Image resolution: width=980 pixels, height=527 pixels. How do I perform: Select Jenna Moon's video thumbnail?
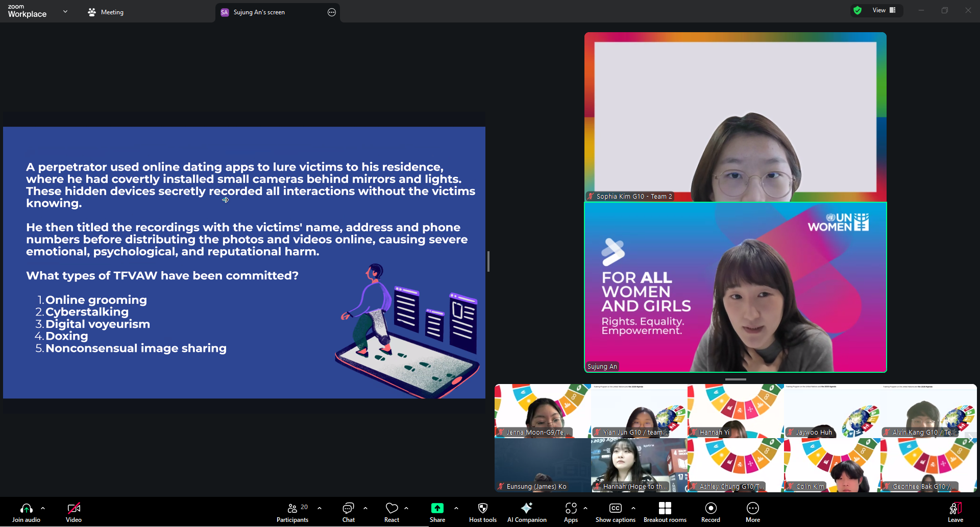[x=543, y=411]
